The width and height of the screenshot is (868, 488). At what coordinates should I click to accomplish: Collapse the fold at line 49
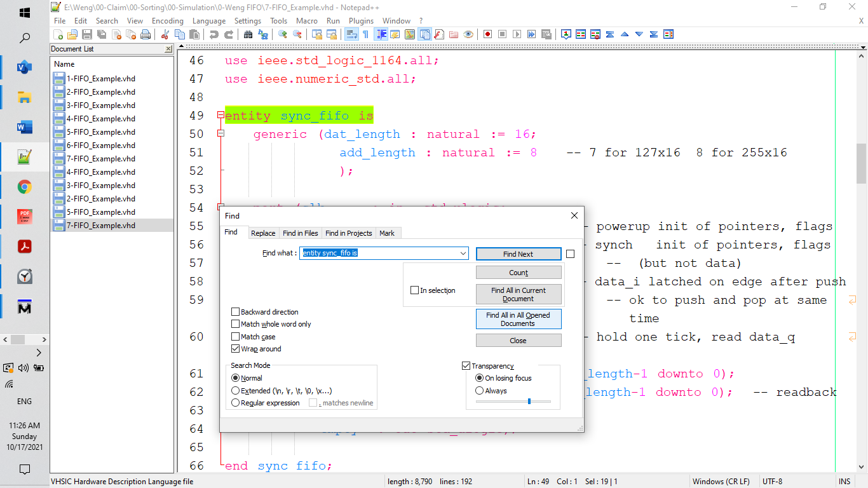(220, 115)
